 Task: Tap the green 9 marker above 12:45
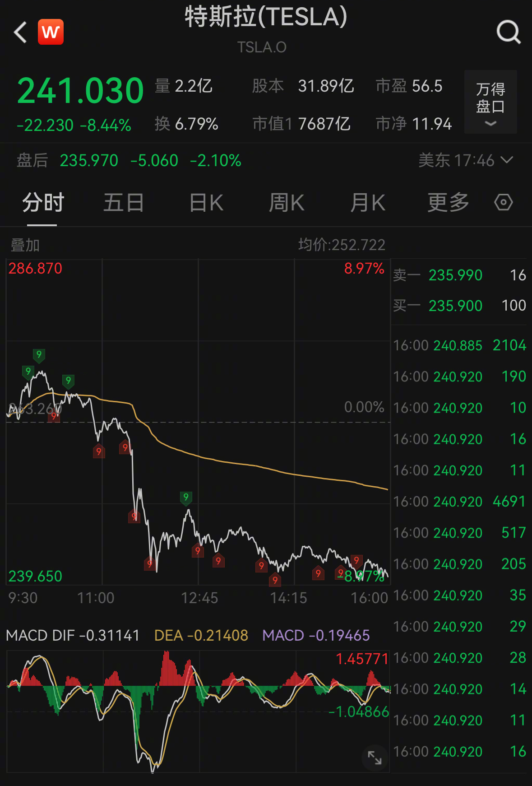(x=186, y=498)
